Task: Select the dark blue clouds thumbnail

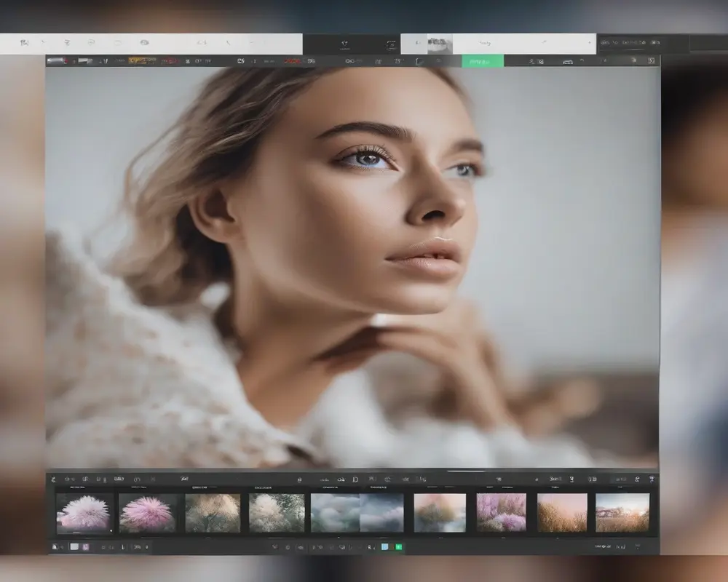Action: pyautogui.click(x=381, y=513)
